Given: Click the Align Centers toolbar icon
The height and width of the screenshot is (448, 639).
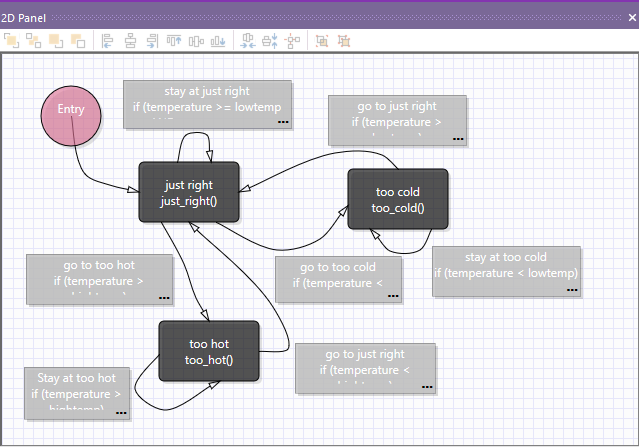Looking at the screenshot, I should [x=130, y=41].
